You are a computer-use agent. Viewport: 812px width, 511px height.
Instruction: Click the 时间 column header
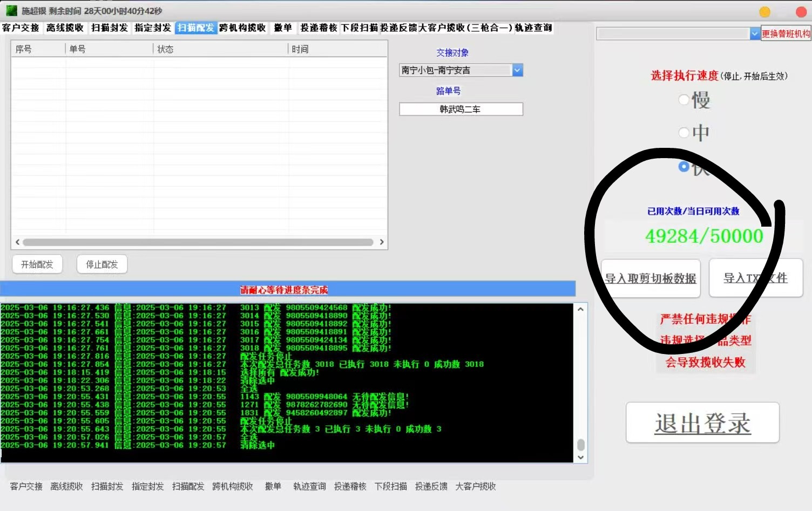[x=337, y=49]
